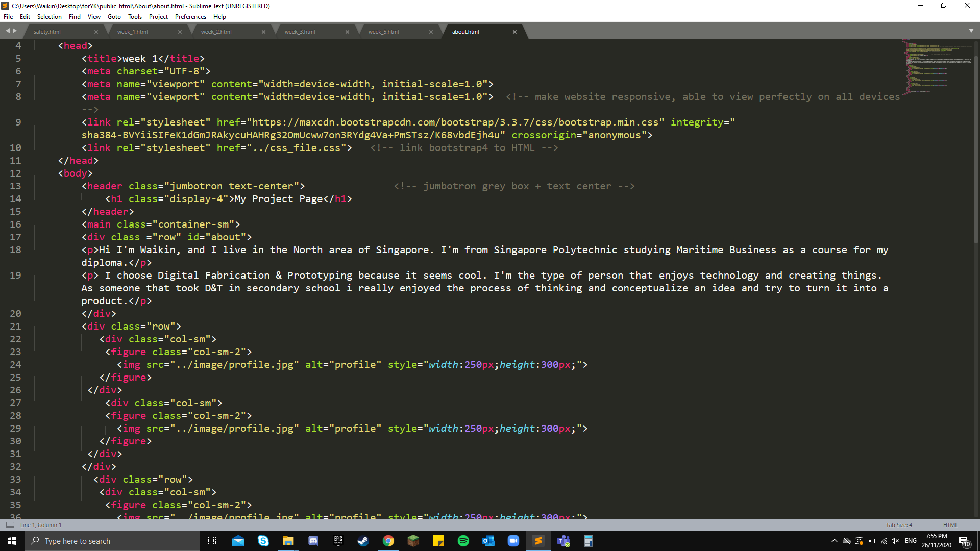This screenshot has height=551, width=980.
Task: Close the week_5.html tab
Action: coord(431,32)
